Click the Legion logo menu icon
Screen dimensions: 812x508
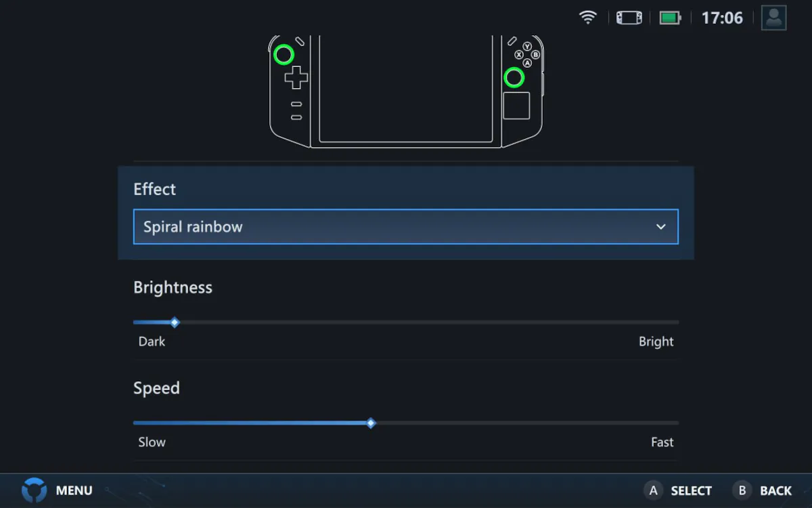pos(34,490)
